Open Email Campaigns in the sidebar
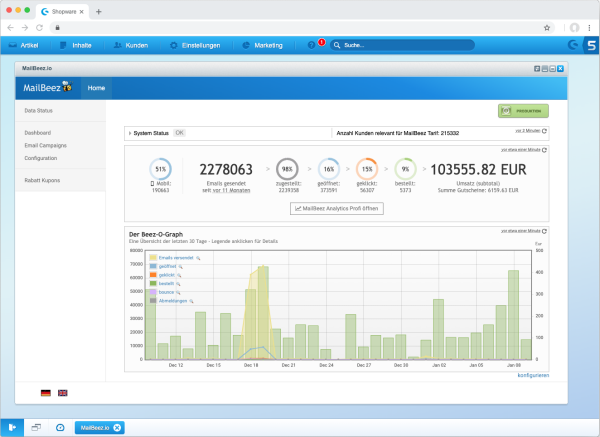Screen dimensions: 600x437 pos(46,145)
